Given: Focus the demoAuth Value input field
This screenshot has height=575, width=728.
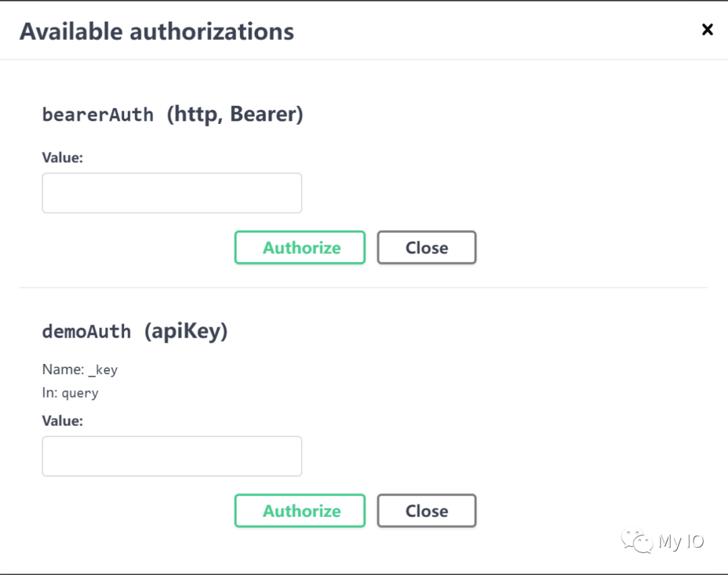Looking at the screenshot, I should click(x=172, y=456).
